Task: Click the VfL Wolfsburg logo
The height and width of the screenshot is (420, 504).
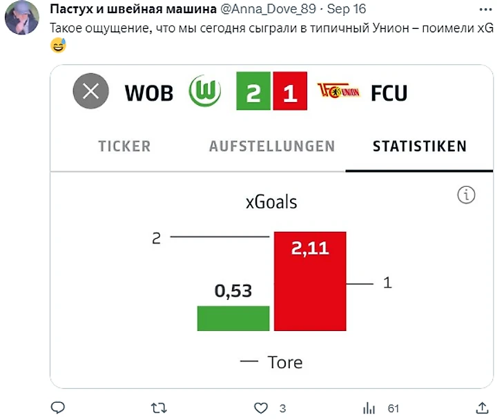Action: point(205,92)
